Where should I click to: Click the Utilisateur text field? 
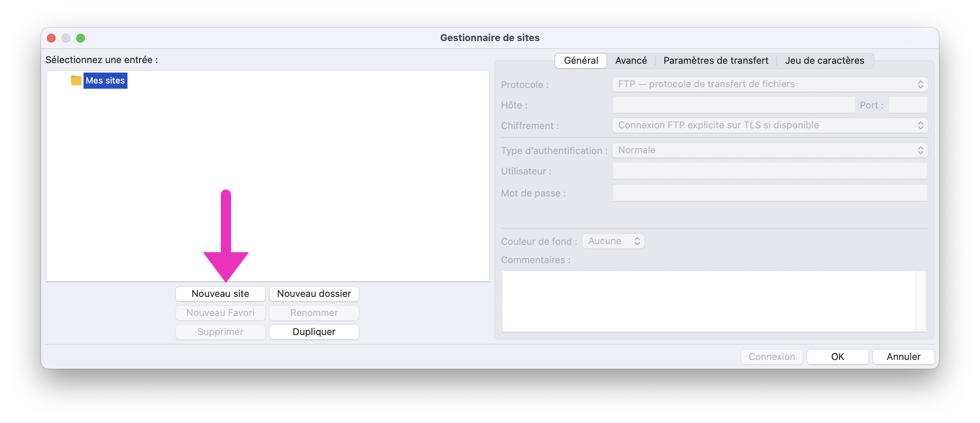770,171
